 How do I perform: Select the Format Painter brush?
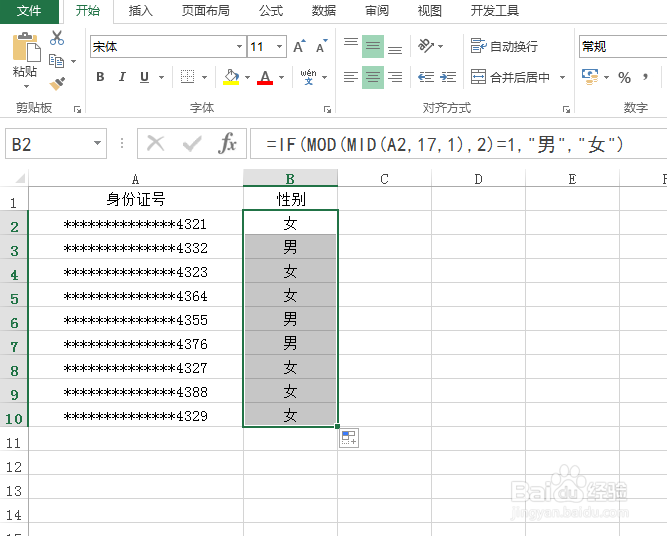[x=57, y=83]
